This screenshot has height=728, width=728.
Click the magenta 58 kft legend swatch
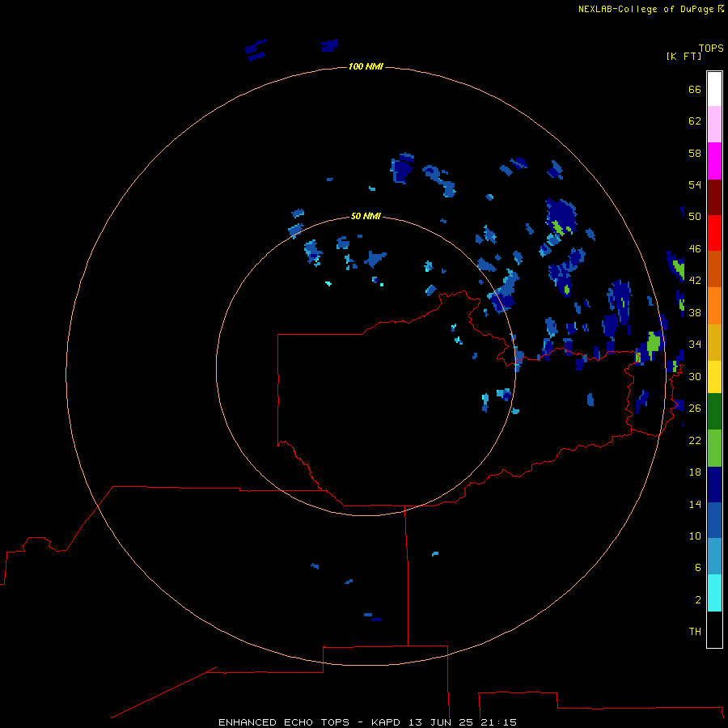(714, 161)
